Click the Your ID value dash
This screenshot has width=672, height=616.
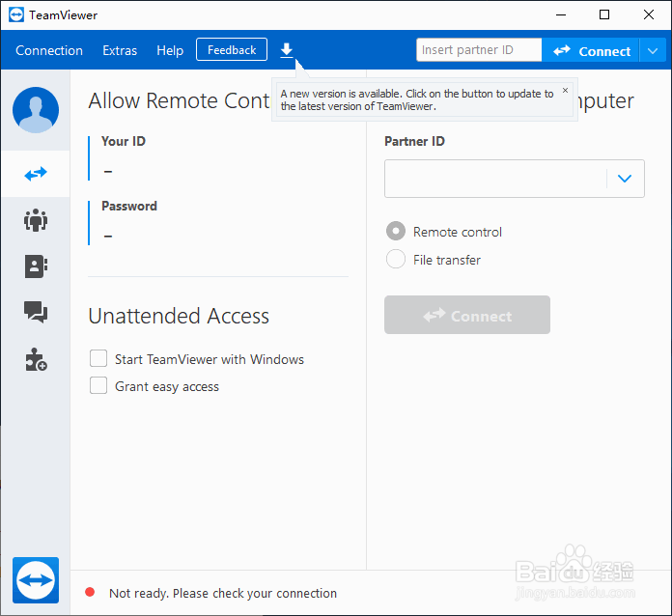click(108, 172)
